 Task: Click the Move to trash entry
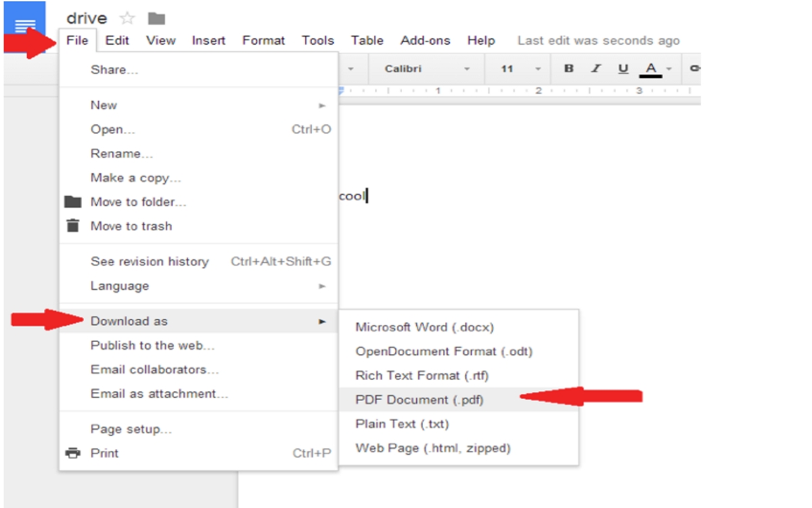pos(198,226)
